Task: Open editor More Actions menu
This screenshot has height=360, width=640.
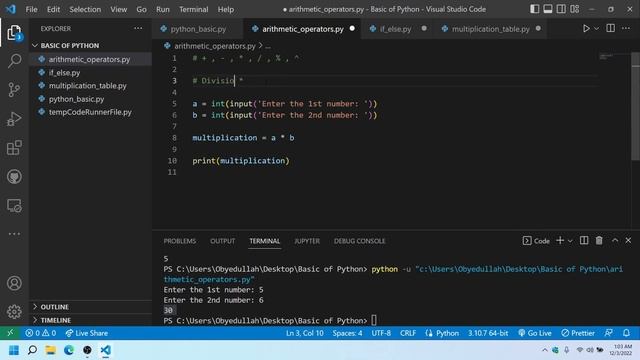Action: tap(626, 28)
